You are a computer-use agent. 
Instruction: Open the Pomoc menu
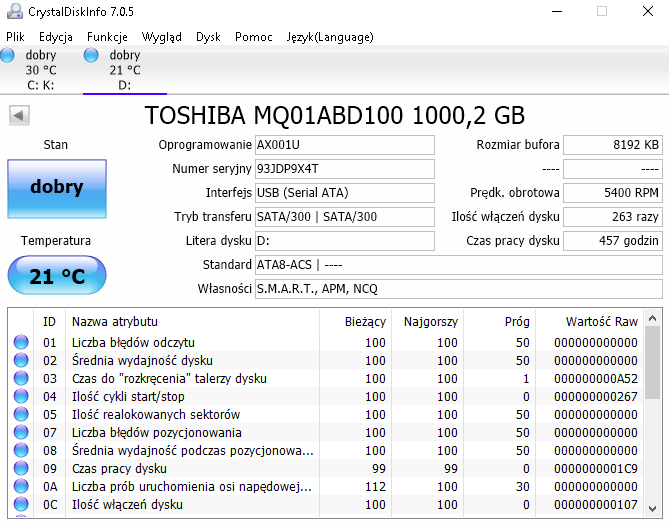pyautogui.click(x=253, y=37)
